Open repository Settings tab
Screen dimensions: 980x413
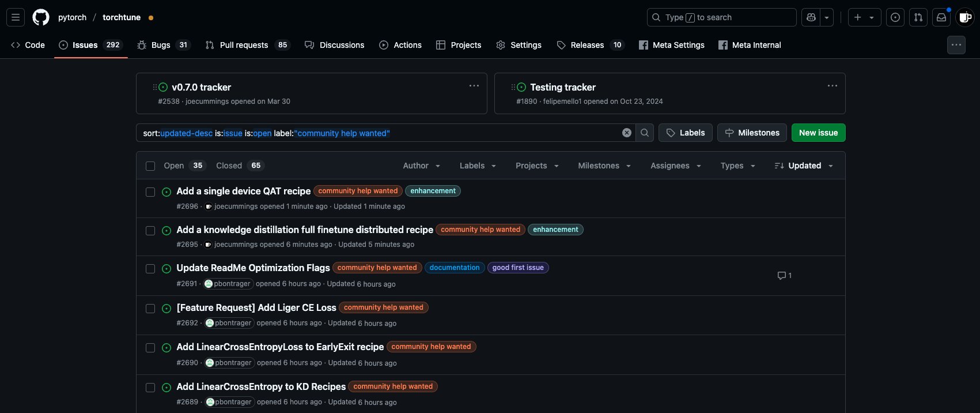click(x=519, y=45)
